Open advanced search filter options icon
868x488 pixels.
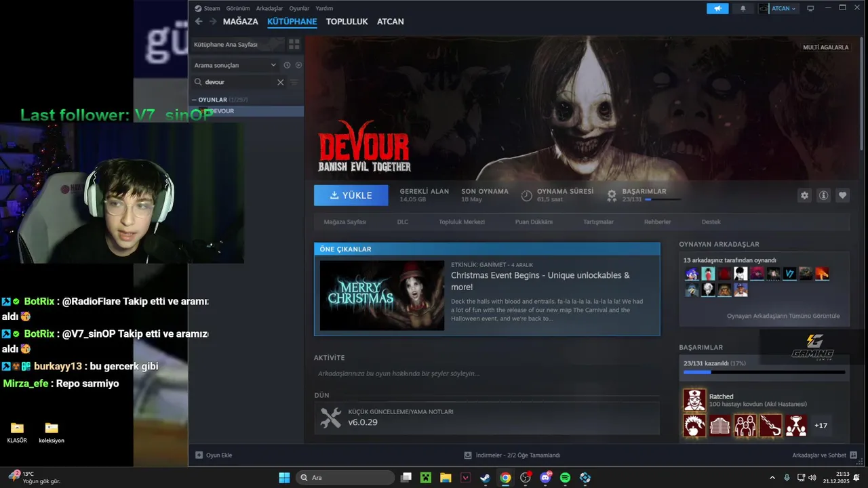294,82
